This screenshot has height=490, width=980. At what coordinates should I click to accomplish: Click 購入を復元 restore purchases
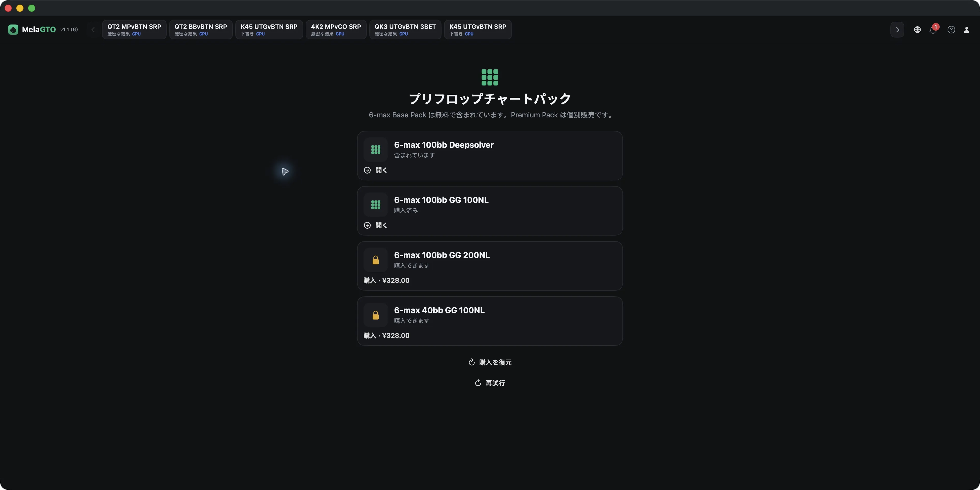click(490, 362)
